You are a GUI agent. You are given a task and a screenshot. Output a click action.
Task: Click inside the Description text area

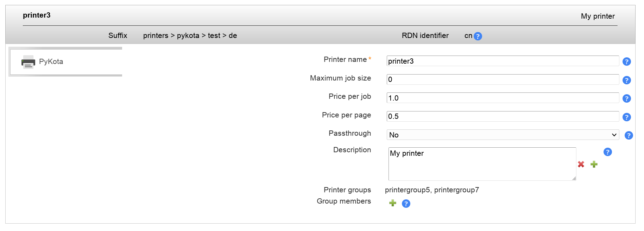pos(482,164)
